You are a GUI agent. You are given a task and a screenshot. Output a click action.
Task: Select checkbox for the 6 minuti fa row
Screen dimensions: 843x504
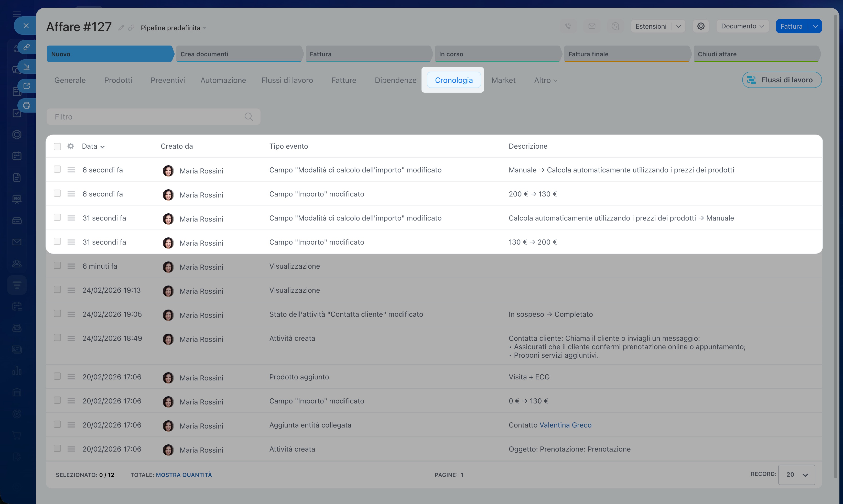57,266
